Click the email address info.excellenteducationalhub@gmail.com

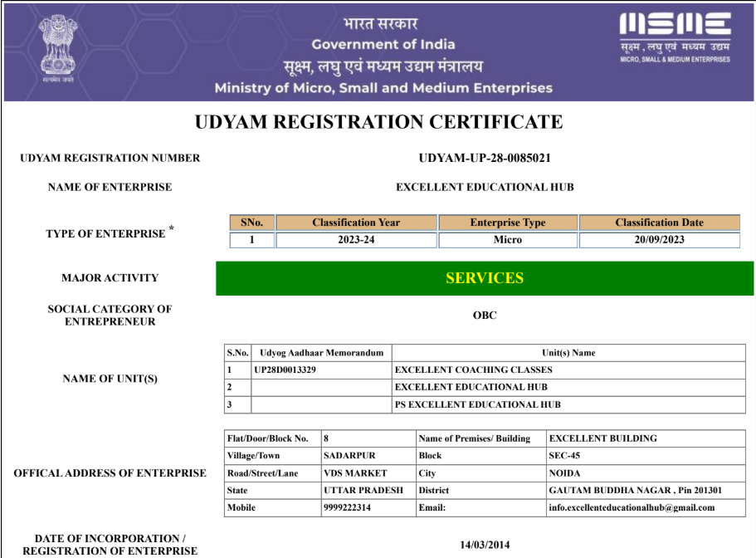tap(631, 507)
